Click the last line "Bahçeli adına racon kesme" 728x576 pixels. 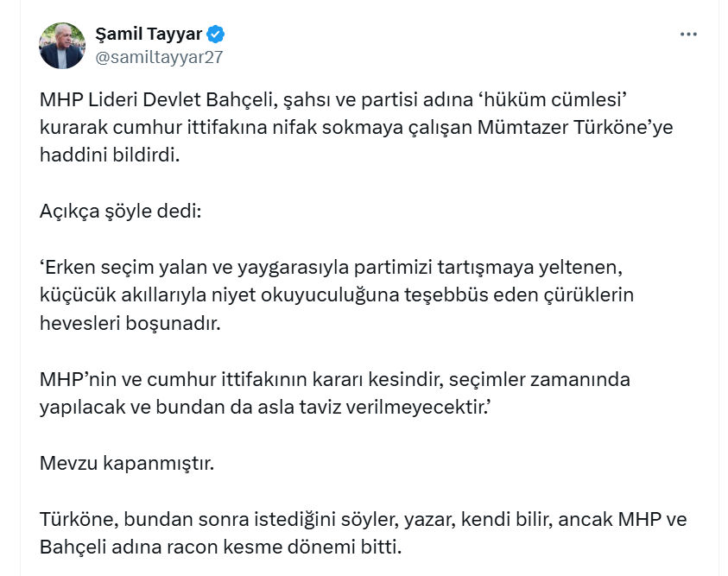221,547
